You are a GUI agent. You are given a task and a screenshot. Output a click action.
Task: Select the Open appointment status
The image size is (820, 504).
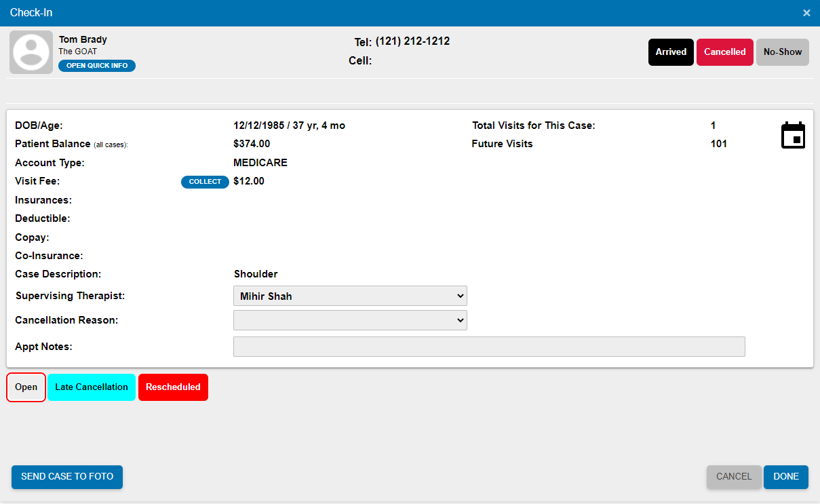tap(26, 387)
